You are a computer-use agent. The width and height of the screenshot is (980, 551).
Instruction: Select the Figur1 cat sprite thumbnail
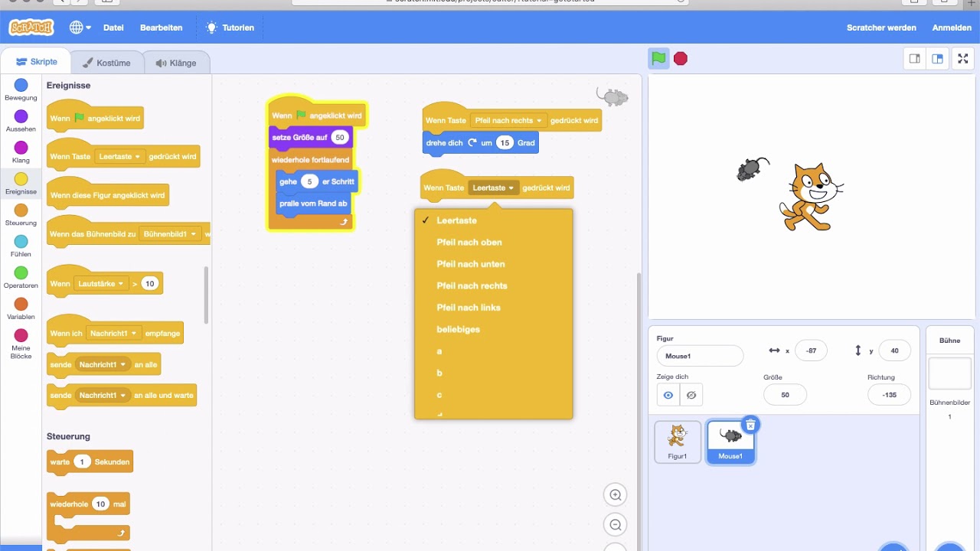678,442
